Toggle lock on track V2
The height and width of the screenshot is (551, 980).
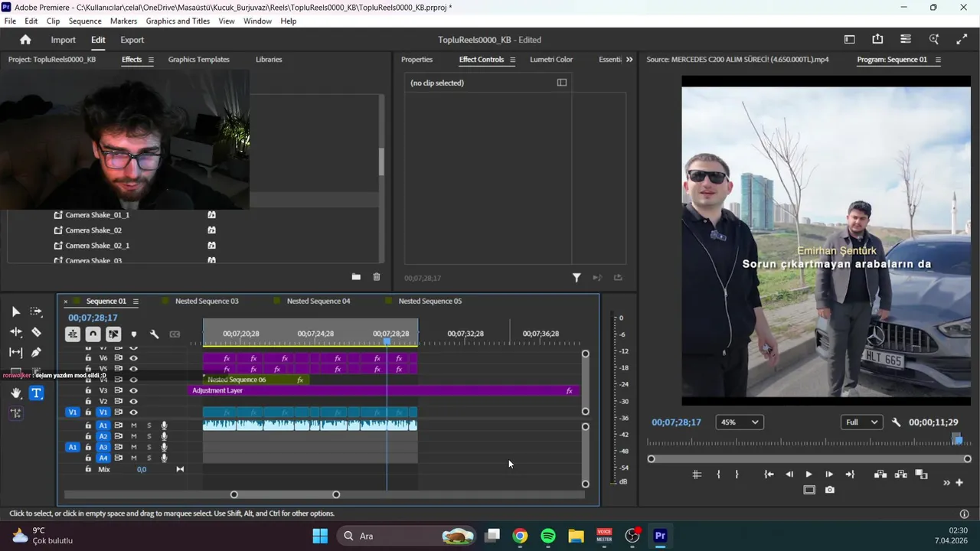88,401
